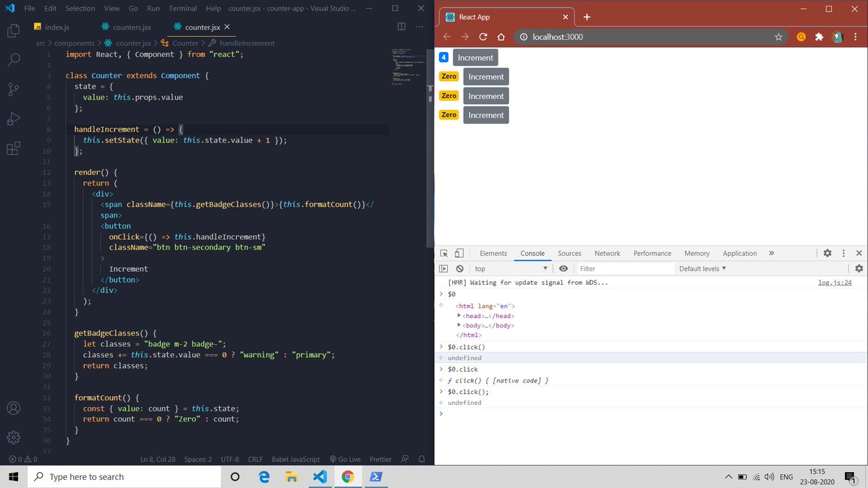The image size is (868, 488).
Task: Toggle DevTools device toolbar
Action: pyautogui.click(x=459, y=254)
